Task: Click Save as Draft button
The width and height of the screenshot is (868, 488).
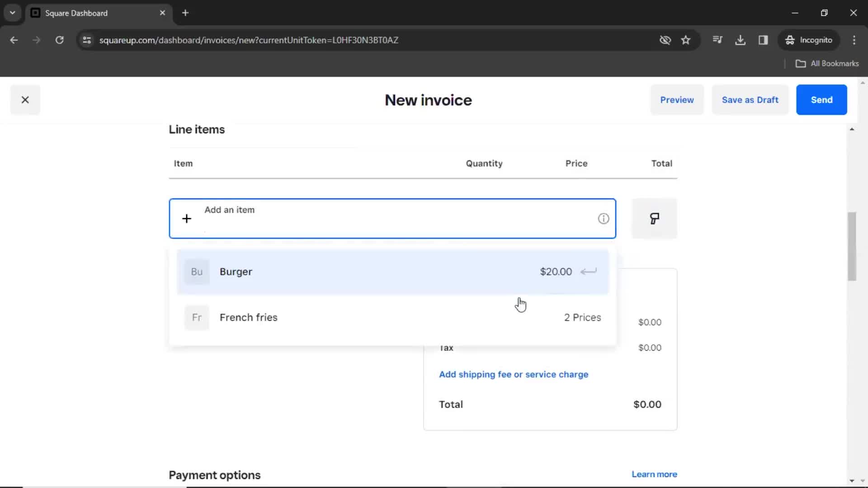Action: click(x=750, y=99)
